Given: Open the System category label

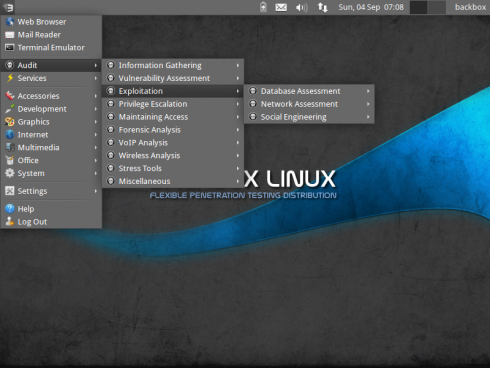Looking at the screenshot, I should 31,173.
